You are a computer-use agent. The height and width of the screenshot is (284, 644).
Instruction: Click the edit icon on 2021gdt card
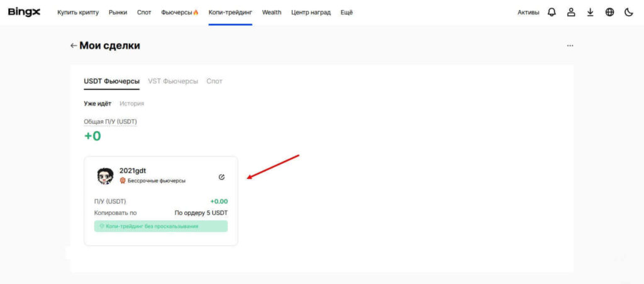pyautogui.click(x=221, y=177)
